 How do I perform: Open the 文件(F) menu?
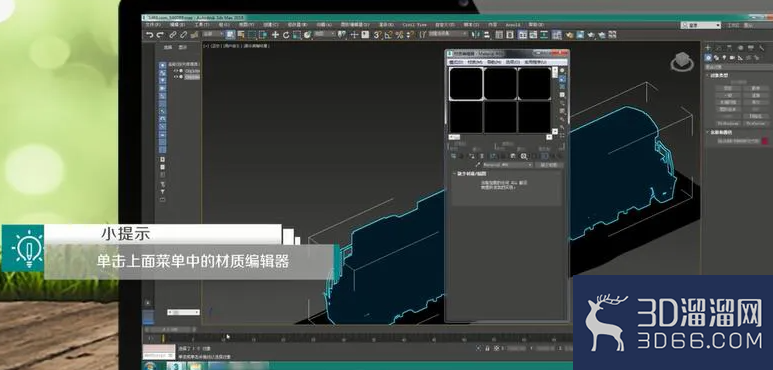pos(152,25)
